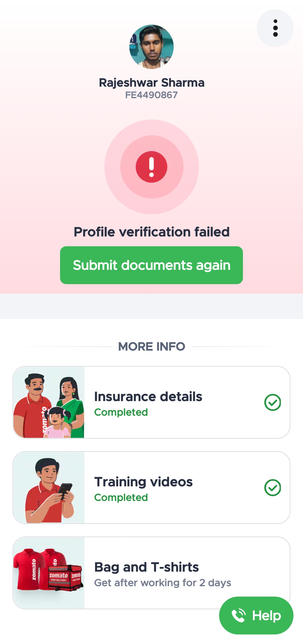Tap the profile photo avatar
The height and width of the screenshot is (644, 303).
151,47
